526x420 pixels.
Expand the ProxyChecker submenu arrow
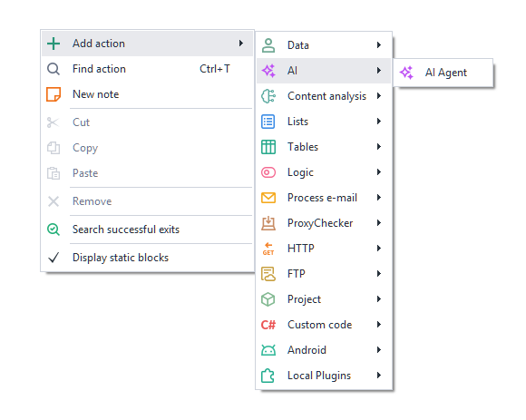coord(379,223)
